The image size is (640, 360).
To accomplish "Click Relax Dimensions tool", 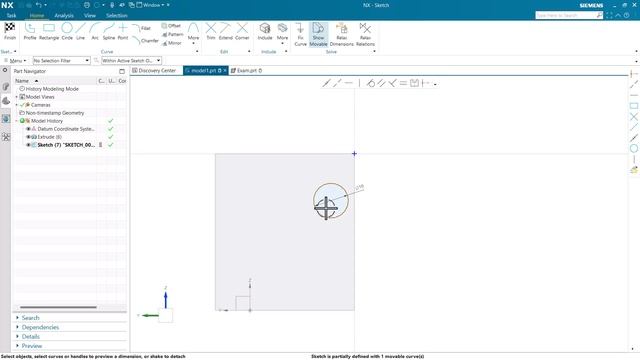I will point(341,34).
